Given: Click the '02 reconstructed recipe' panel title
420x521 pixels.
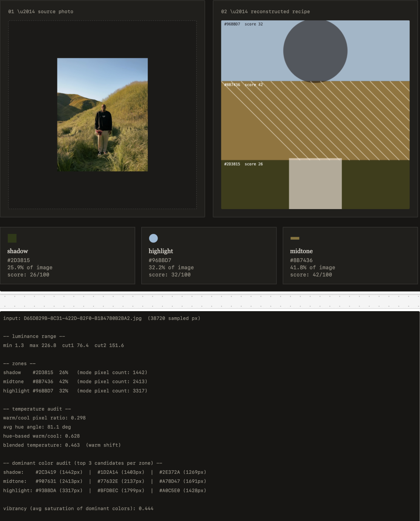Looking at the screenshot, I should pos(266,12).
